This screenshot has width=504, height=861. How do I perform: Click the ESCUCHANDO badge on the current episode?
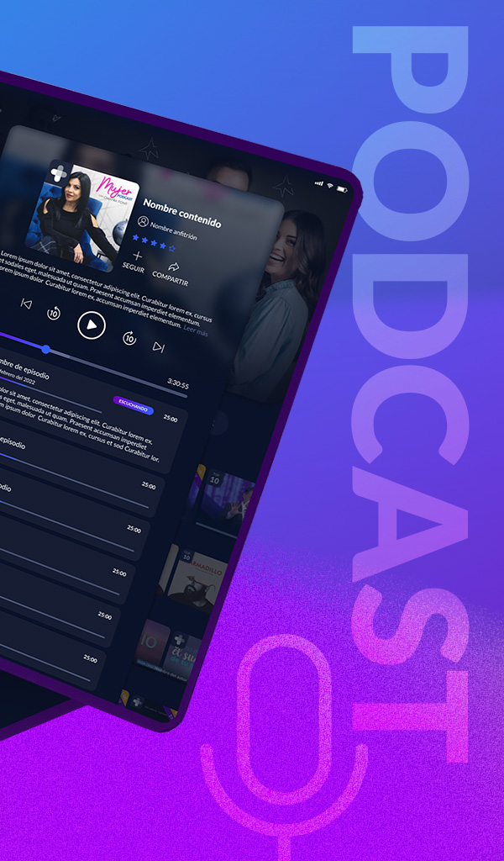click(x=134, y=405)
